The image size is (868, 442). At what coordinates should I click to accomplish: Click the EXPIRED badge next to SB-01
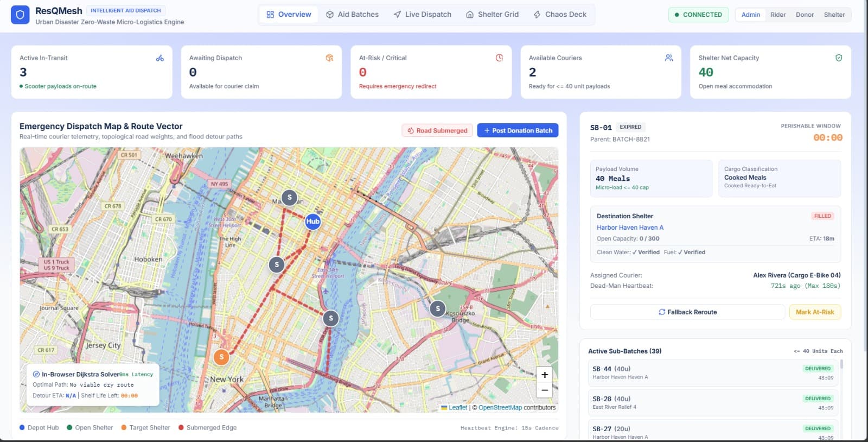coord(630,127)
